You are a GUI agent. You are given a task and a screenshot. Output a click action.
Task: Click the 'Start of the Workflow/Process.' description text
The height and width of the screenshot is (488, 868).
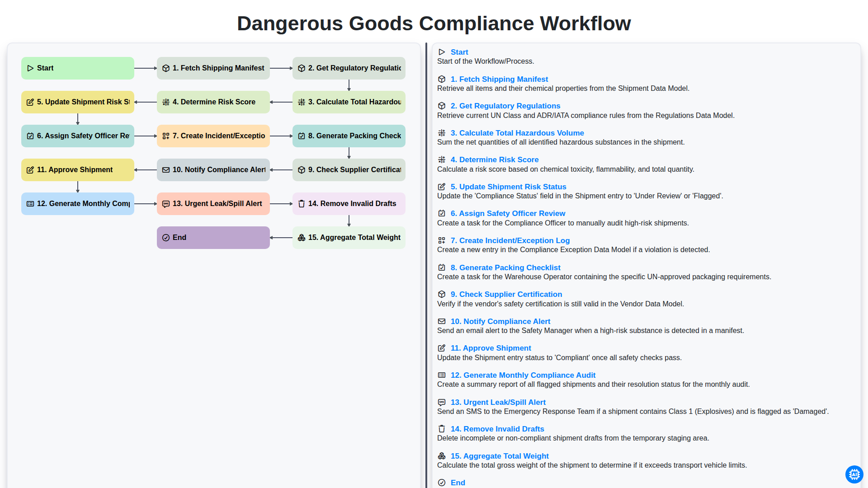[486, 61]
